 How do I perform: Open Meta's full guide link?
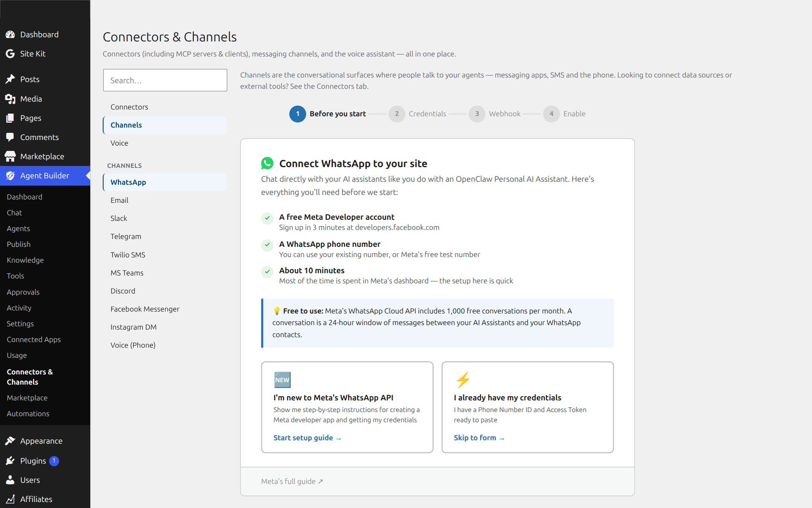[x=292, y=482]
